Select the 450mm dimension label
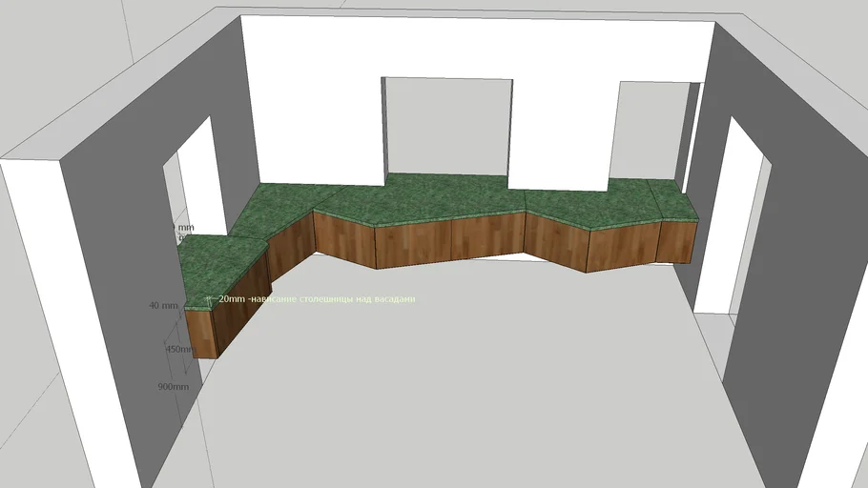 click(x=178, y=350)
